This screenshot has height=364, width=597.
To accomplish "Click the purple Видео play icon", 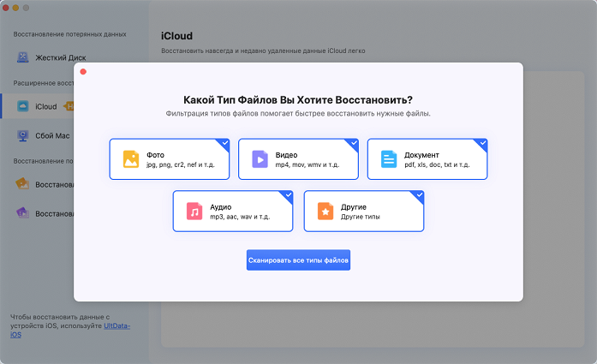I will [260, 159].
